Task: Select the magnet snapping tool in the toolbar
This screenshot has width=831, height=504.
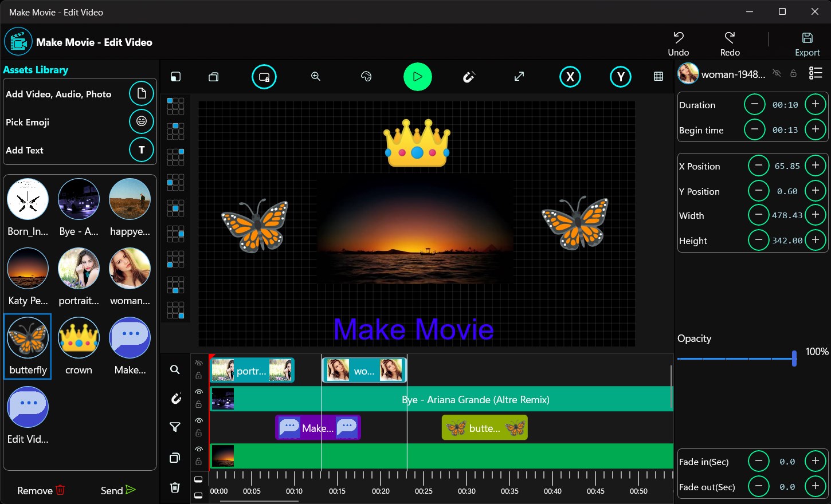Action: [x=469, y=76]
